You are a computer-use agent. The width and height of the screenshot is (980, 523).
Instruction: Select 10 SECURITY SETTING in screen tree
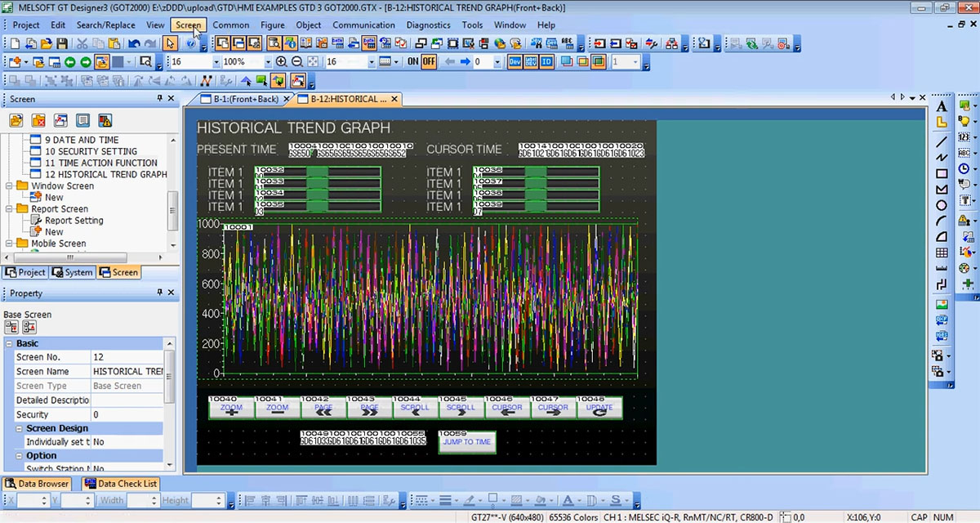point(91,151)
